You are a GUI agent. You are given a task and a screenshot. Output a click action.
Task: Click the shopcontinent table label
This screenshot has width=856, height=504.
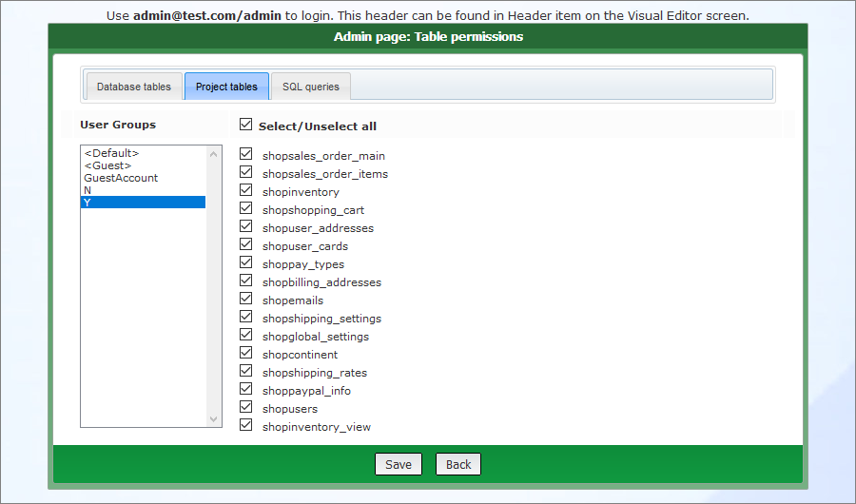pos(300,355)
